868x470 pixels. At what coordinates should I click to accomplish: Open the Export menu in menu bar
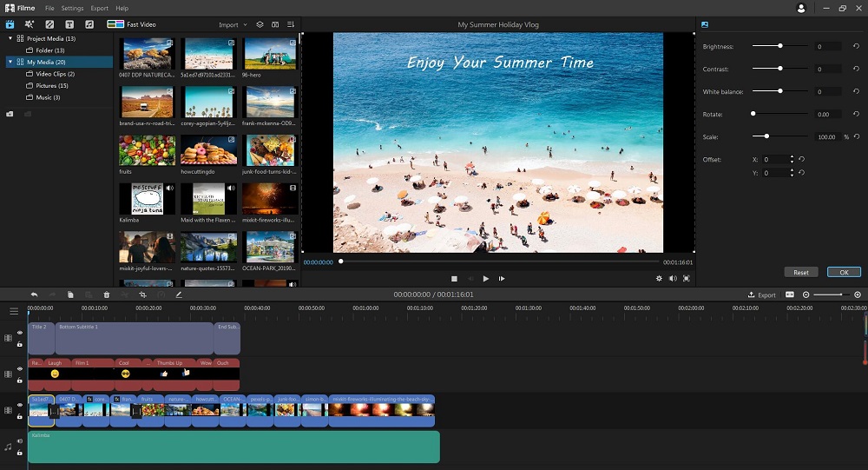100,8
